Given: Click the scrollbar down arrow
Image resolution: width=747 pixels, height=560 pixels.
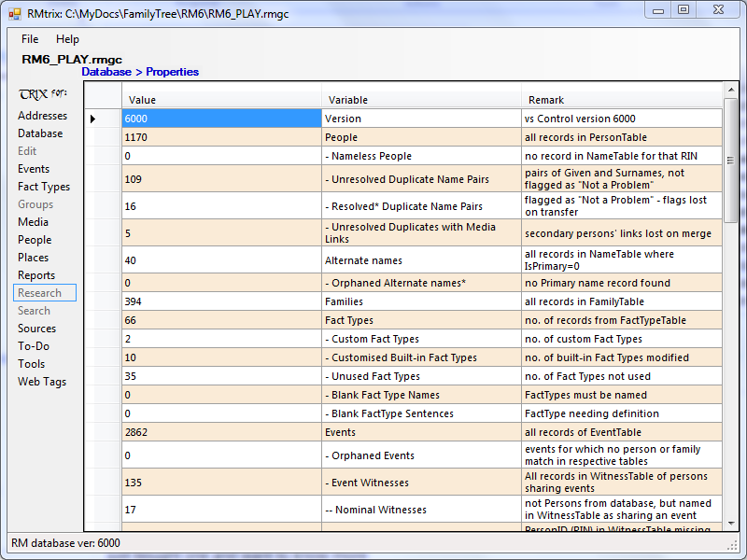Looking at the screenshot, I should click(x=731, y=524).
